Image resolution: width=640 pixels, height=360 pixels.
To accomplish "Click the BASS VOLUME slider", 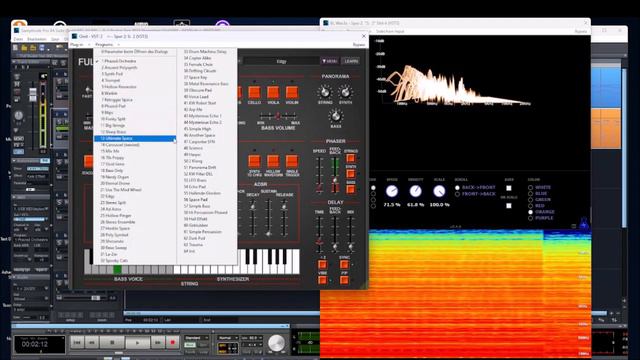I will pyautogui.click(x=278, y=116).
